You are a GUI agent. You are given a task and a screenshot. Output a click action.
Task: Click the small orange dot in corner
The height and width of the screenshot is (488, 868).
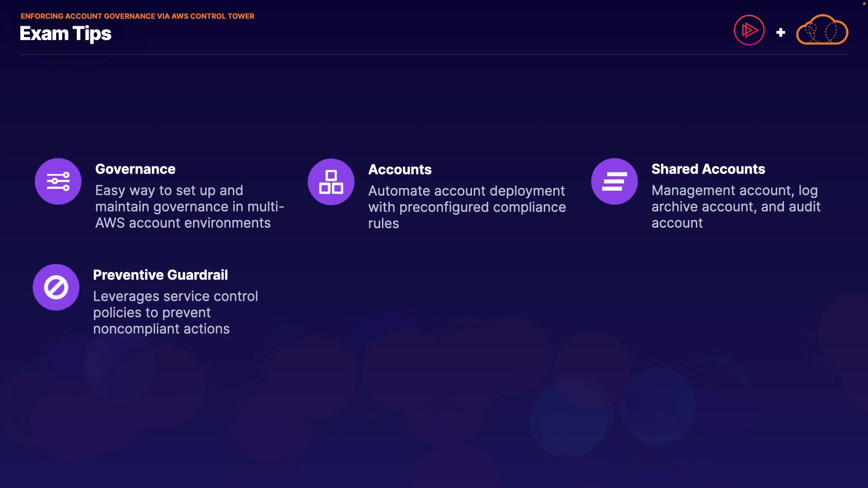864,4
